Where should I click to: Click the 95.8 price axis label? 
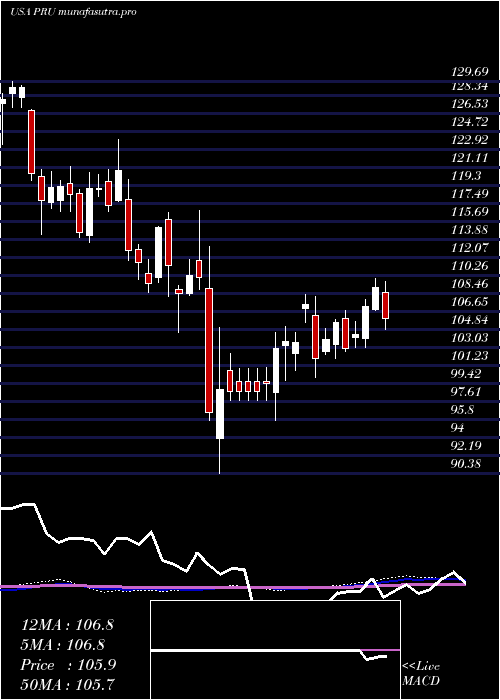(462, 410)
